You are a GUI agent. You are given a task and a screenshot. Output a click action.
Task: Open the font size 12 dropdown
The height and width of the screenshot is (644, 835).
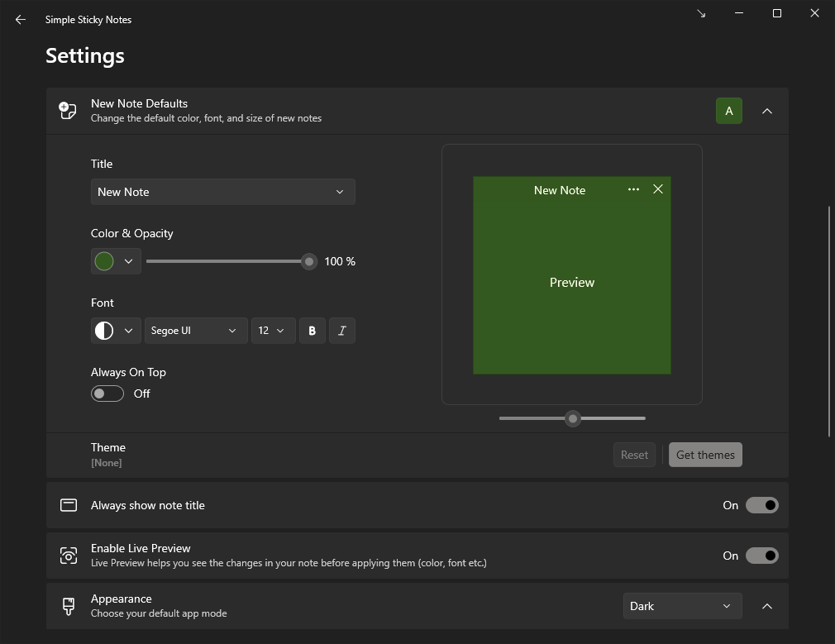coord(273,330)
